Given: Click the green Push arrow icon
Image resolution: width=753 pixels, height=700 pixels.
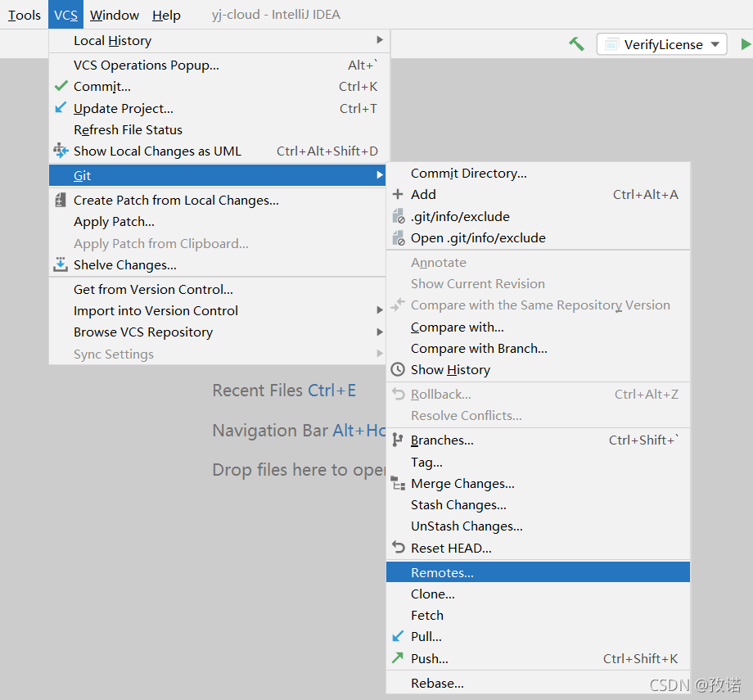Looking at the screenshot, I should tap(398, 657).
